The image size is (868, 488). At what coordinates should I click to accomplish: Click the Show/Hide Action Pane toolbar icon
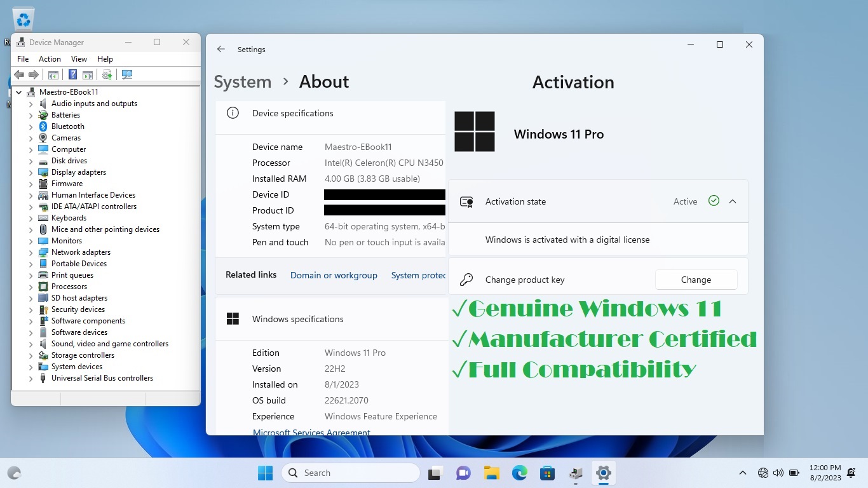(88, 75)
